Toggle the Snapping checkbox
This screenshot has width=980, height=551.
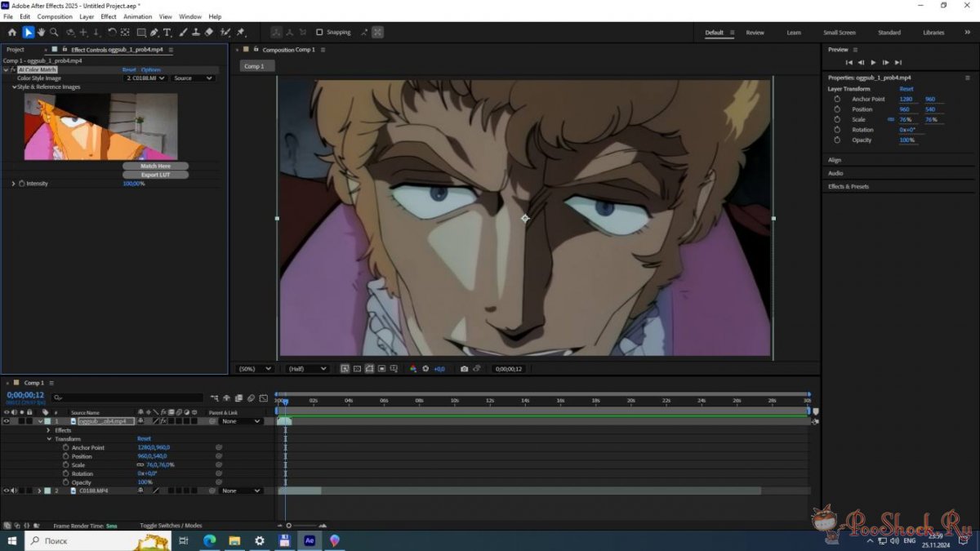point(319,33)
